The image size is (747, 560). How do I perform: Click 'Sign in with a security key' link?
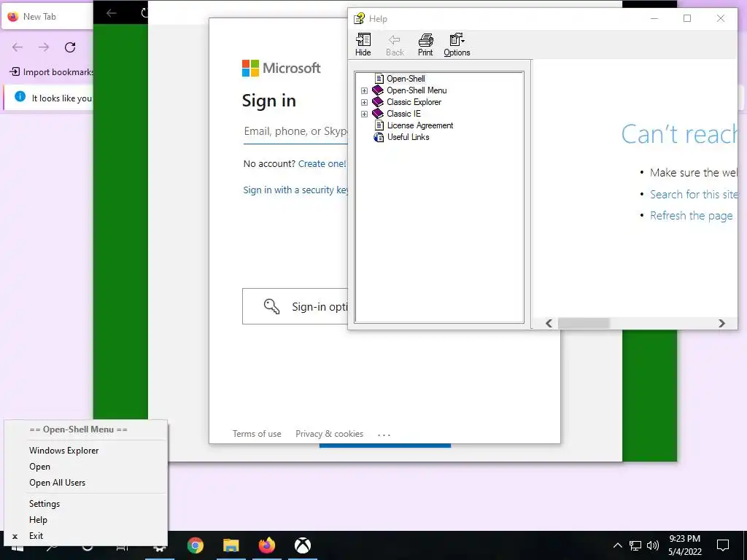[x=295, y=190]
